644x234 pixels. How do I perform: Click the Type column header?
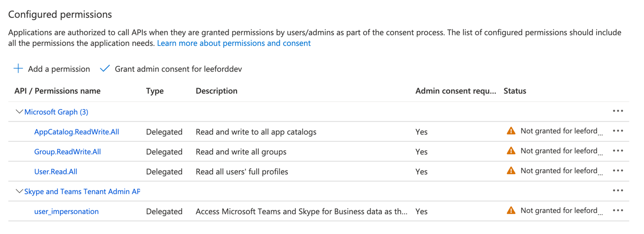155,91
